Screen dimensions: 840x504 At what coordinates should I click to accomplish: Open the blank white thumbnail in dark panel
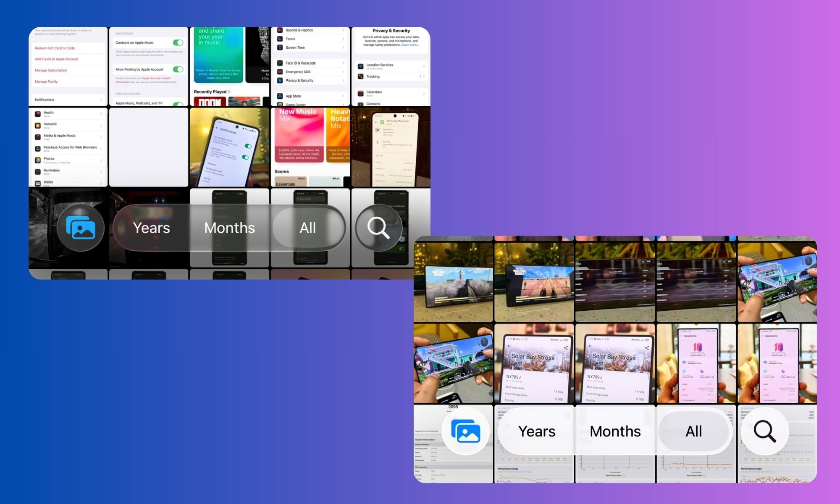pyautogui.click(x=149, y=147)
